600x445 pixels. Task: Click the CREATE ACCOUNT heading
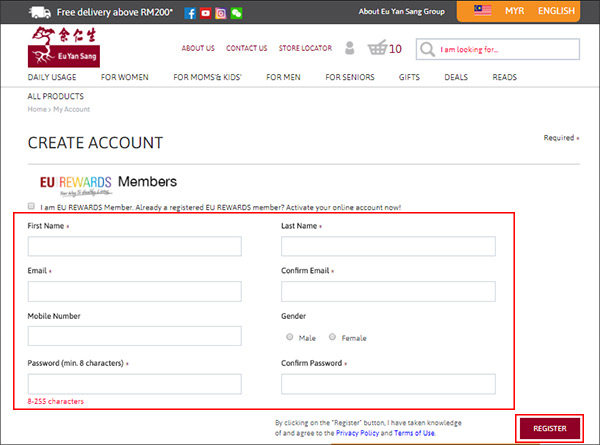[95, 143]
